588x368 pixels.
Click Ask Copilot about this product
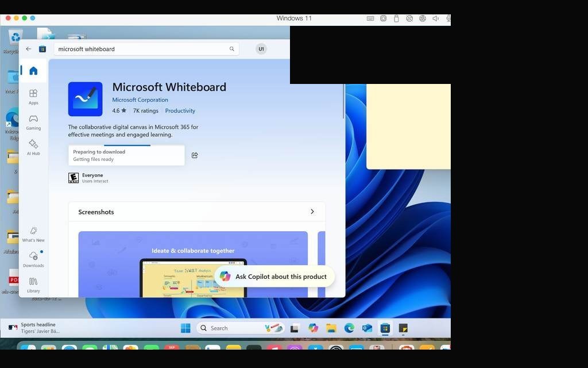(x=274, y=277)
